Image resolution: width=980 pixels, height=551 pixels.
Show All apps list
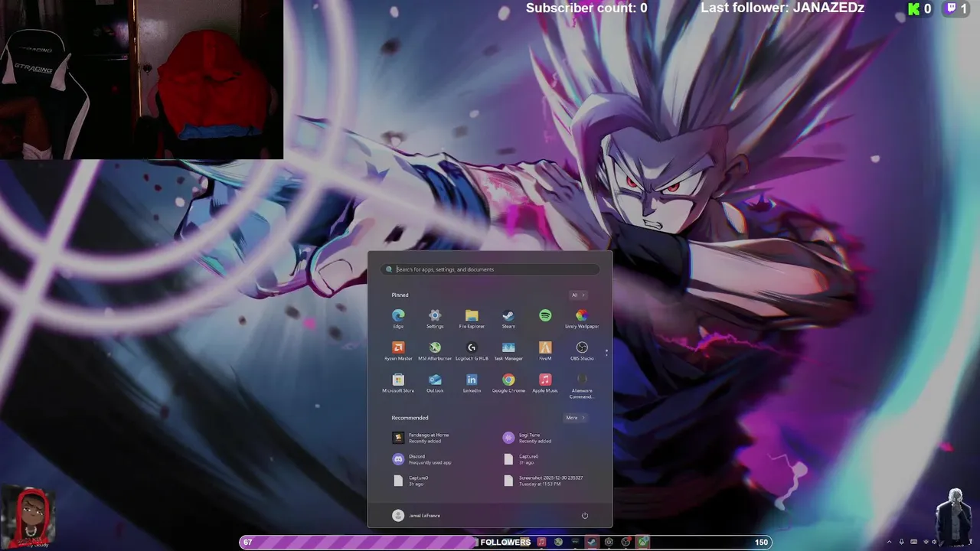click(578, 295)
